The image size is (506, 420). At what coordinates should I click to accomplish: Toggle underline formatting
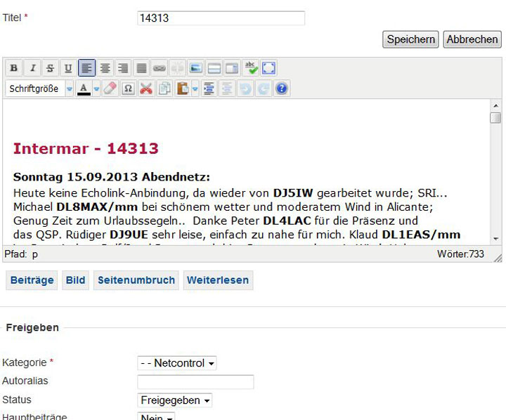[x=68, y=67]
